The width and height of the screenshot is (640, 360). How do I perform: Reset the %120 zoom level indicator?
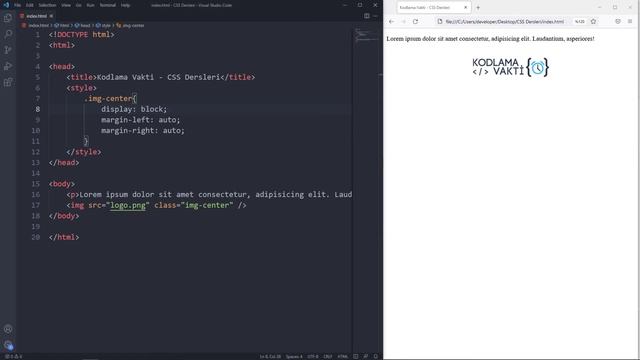(580, 21)
